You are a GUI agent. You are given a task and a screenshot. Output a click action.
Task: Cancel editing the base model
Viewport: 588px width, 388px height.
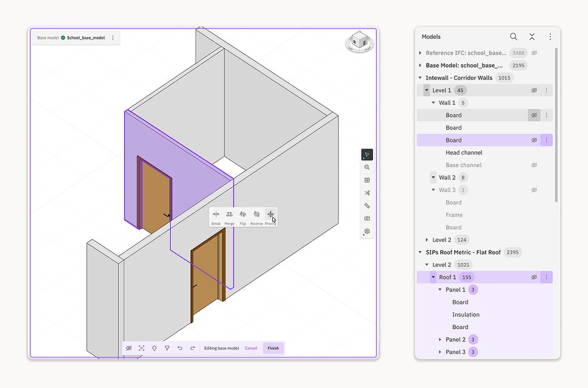[x=251, y=348]
